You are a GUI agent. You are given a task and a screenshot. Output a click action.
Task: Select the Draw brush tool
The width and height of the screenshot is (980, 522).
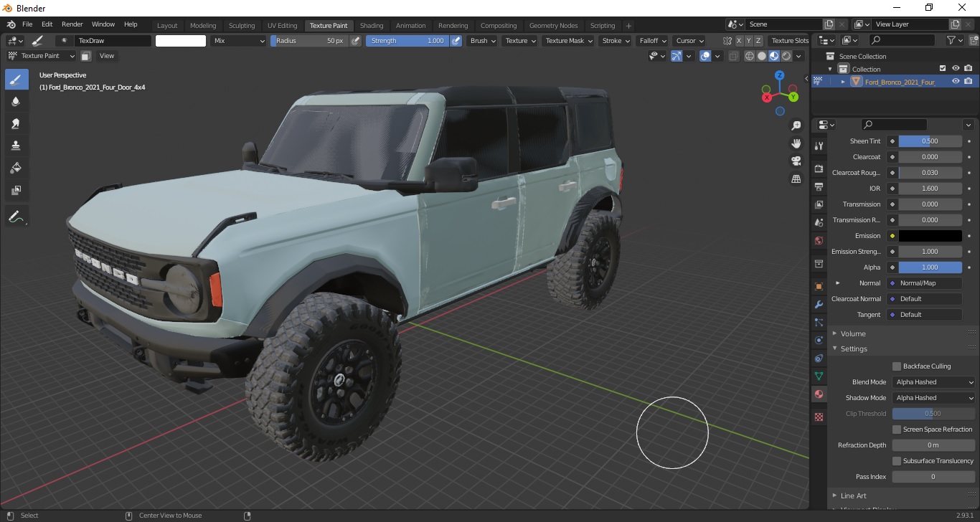[x=17, y=79]
